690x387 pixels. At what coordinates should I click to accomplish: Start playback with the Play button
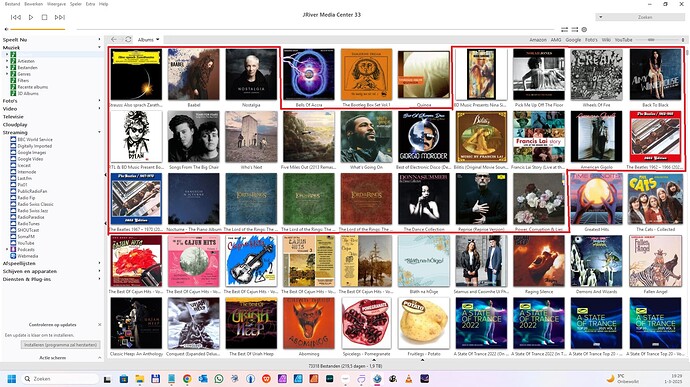(31, 17)
